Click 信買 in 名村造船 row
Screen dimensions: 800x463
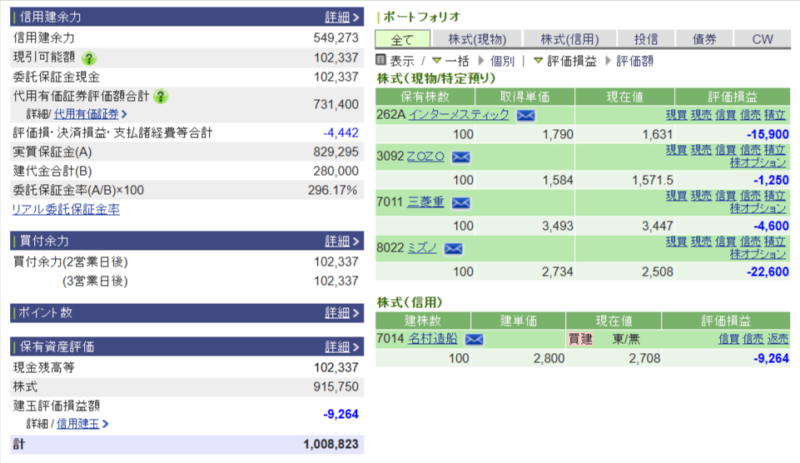(729, 339)
